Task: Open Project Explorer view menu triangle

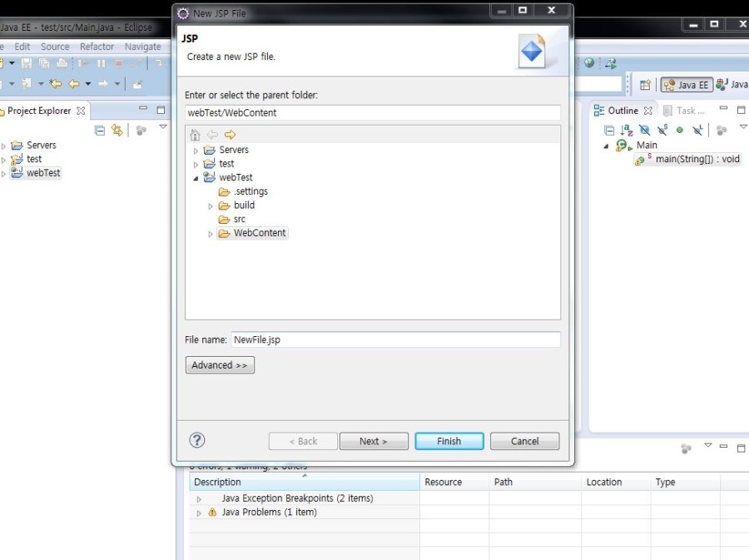Action: [163, 127]
